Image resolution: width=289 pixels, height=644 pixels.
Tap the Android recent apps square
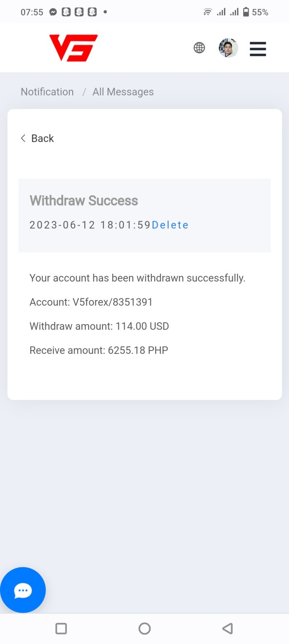[61, 628]
